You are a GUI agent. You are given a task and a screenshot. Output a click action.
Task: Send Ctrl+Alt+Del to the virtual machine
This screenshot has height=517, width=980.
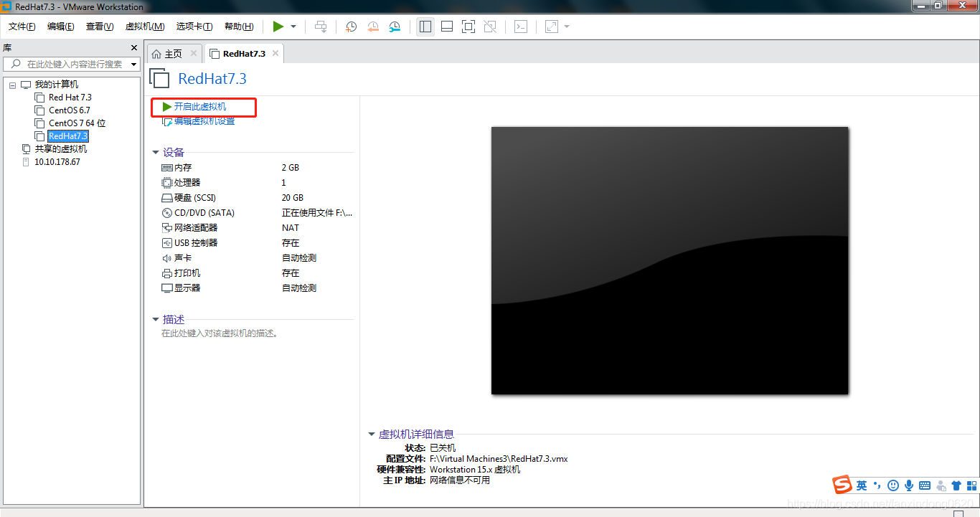321,27
